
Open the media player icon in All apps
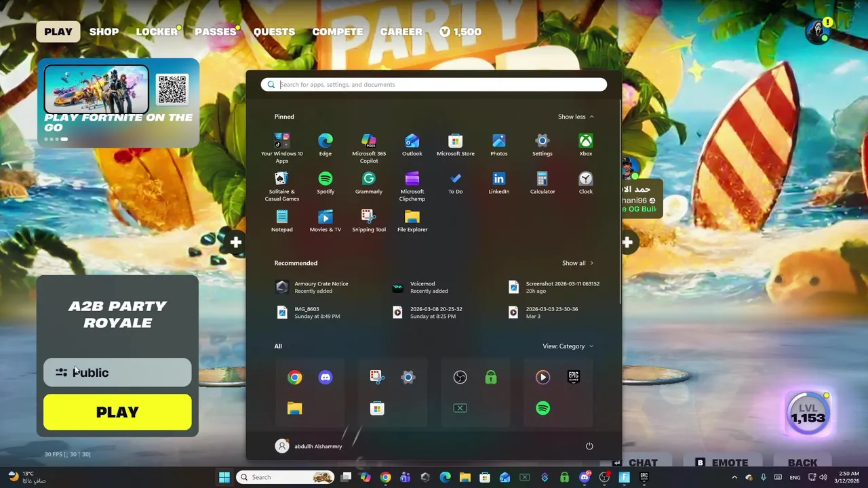[x=542, y=378]
